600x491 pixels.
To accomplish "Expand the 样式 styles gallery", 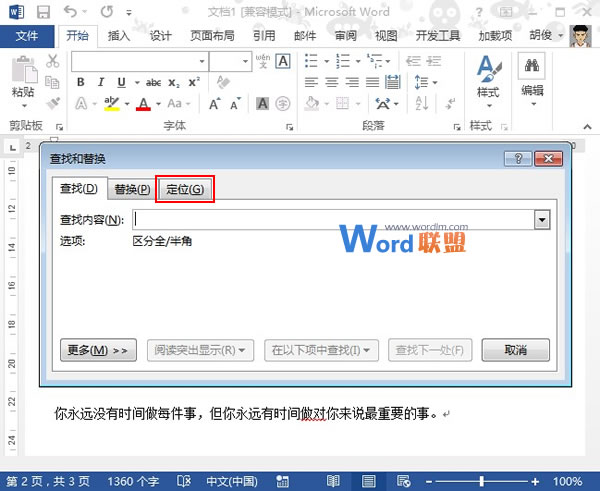I will 489,81.
